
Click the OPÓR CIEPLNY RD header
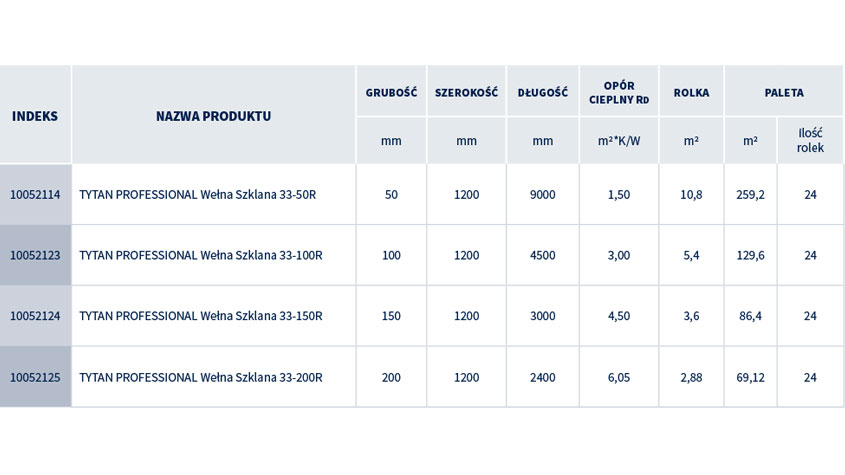pos(619,93)
